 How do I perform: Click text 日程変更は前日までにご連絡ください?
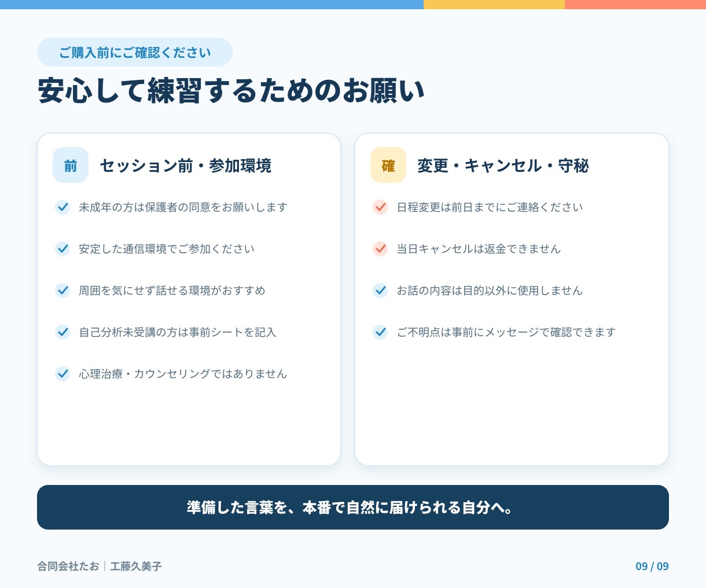490,207
